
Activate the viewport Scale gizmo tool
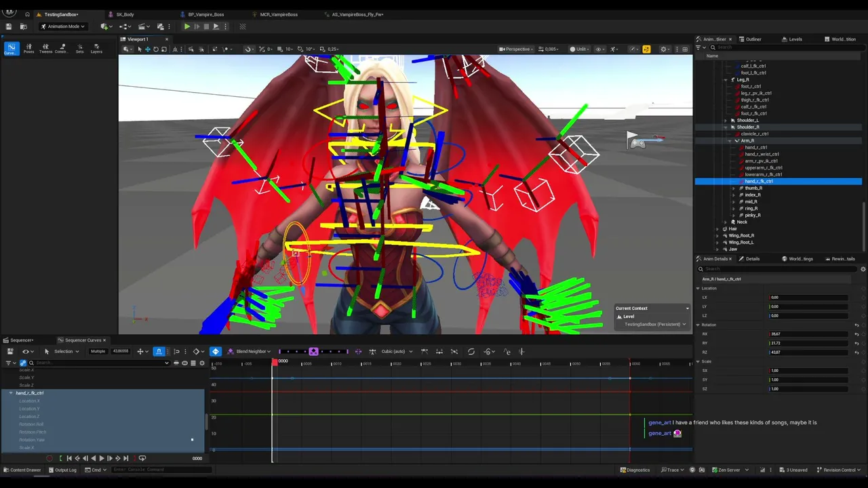click(x=164, y=49)
